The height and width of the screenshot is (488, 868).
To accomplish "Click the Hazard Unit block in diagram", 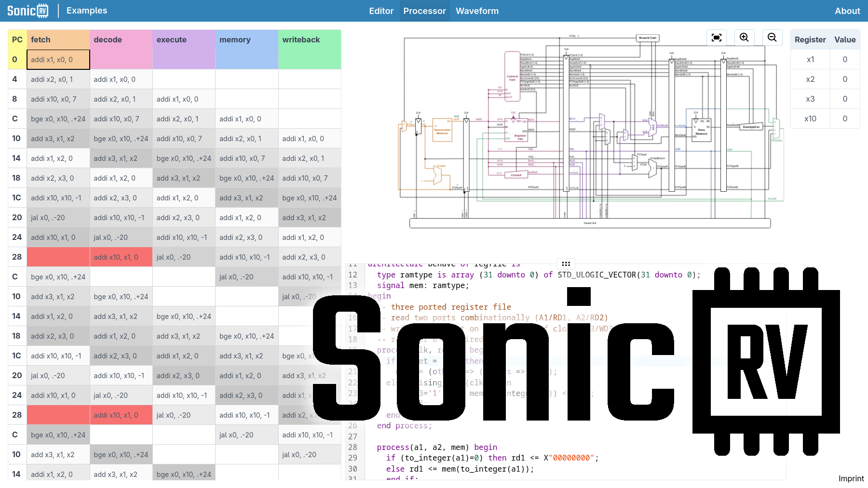I will pos(590,223).
